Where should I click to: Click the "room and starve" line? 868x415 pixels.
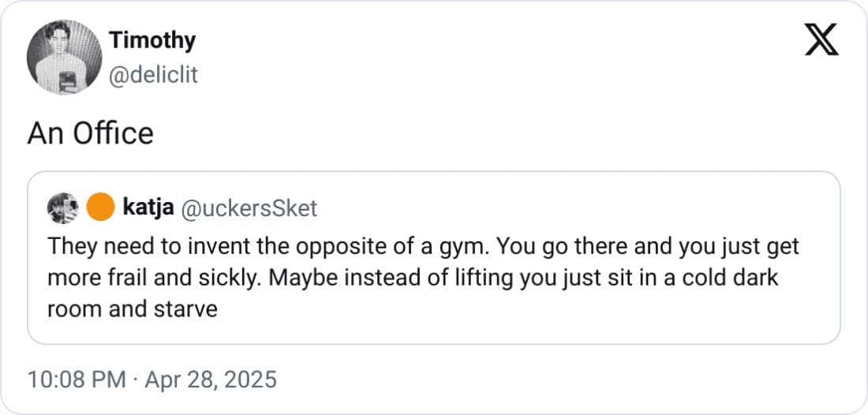click(x=132, y=308)
